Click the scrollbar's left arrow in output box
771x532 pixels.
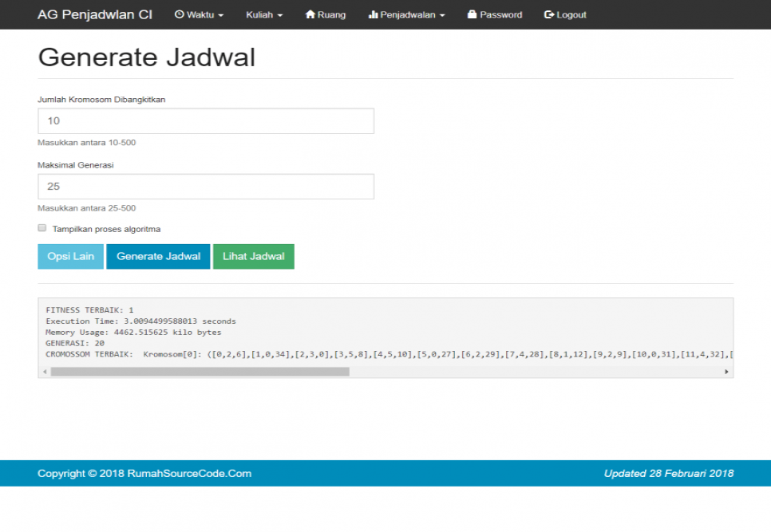(44, 372)
